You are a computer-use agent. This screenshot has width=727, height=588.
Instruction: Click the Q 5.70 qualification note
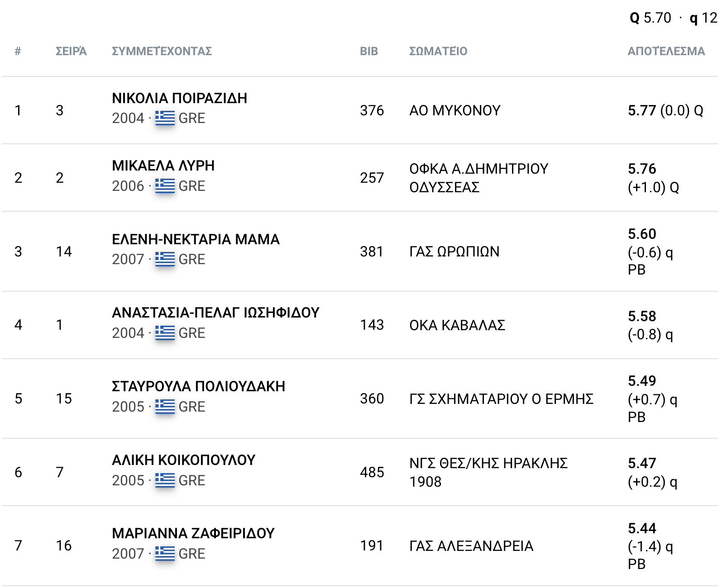point(650,18)
